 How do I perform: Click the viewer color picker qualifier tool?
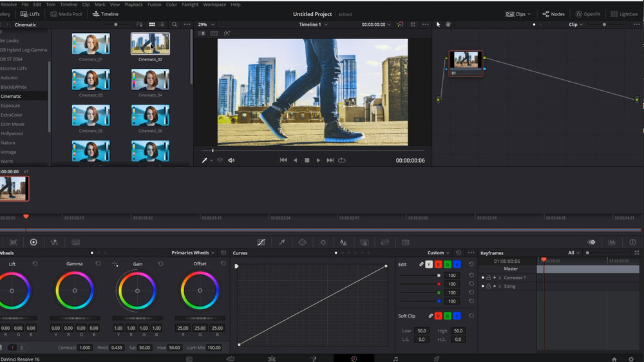coord(205,160)
